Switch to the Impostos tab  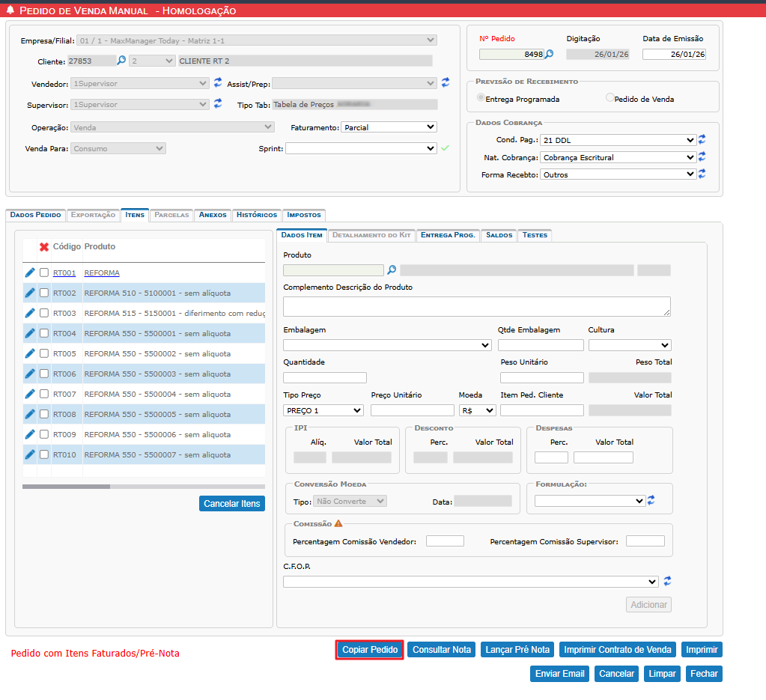304,215
